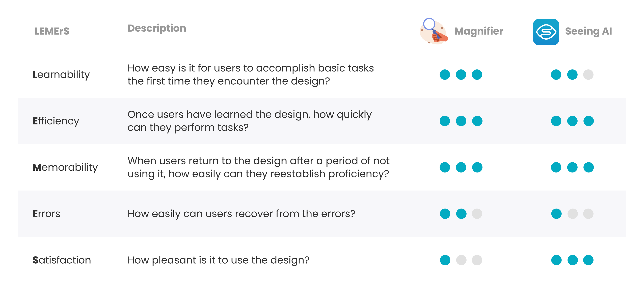
Task: Select the Memorability row label
Action: (65, 167)
